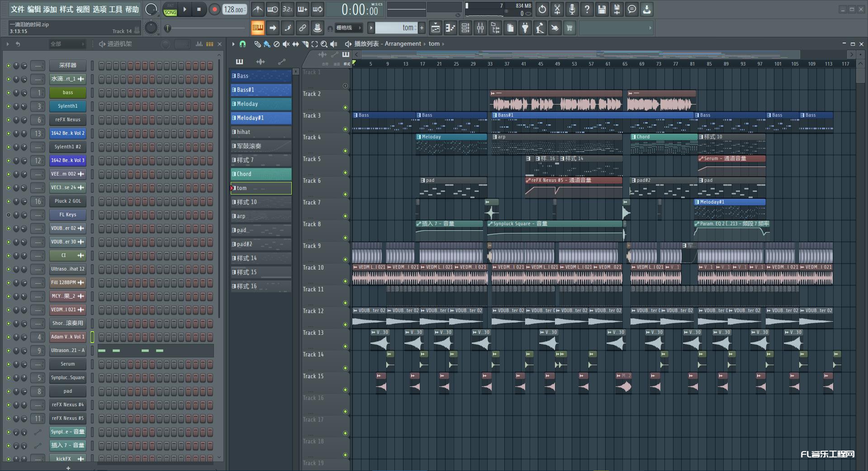
Task: Toggle mute switch for playlist Track 9
Action: pyautogui.click(x=345, y=259)
